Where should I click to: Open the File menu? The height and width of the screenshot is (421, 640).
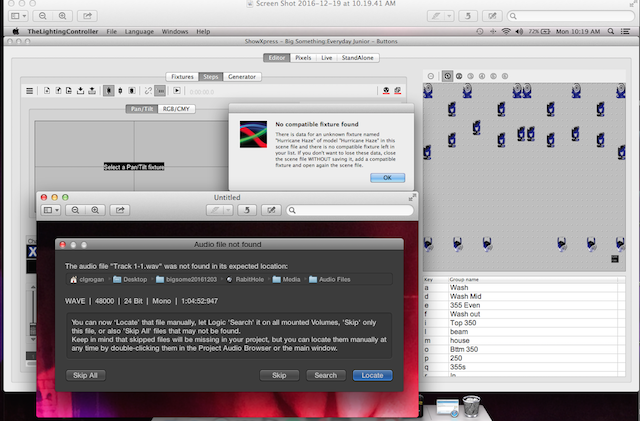[111, 31]
